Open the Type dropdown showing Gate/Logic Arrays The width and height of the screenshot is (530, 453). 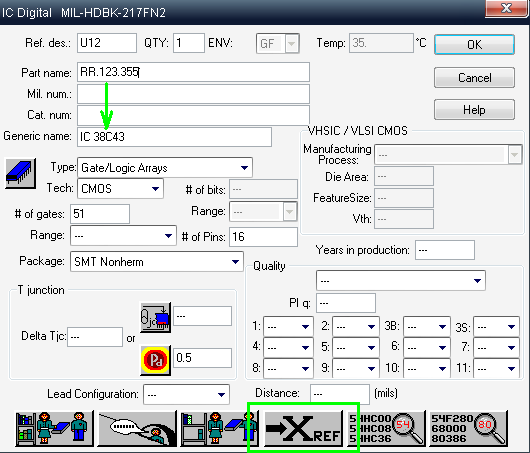coord(165,168)
